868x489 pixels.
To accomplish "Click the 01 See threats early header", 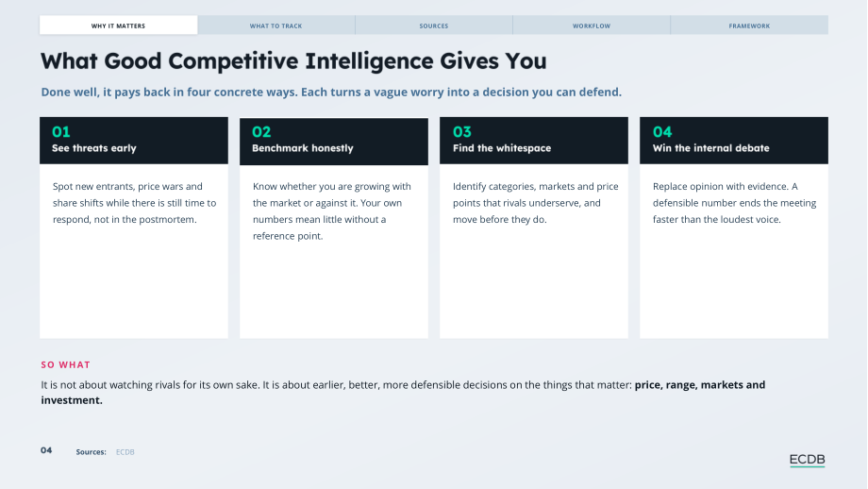I will click(x=134, y=141).
